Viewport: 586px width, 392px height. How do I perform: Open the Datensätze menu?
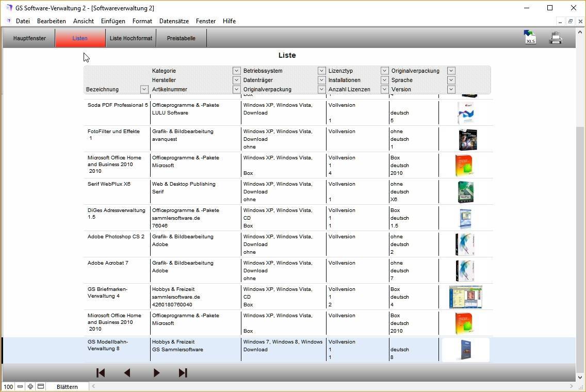pyautogui.click(x=174, y=21)
